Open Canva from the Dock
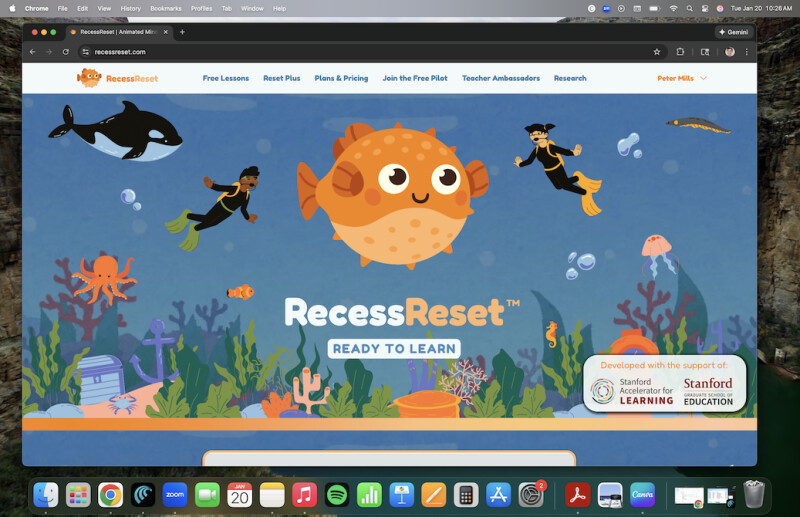This screenshot has width=800, height=517. click(642, 495)
